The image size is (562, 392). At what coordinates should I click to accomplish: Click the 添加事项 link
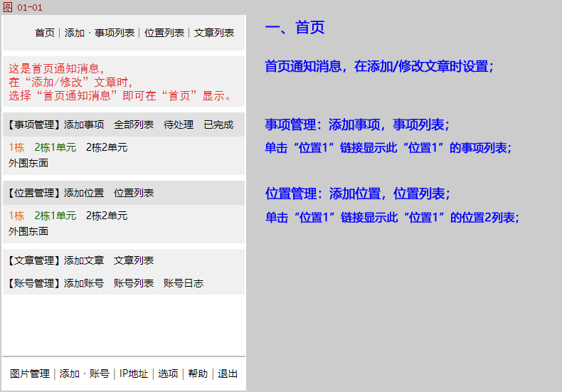pos(84,125)
